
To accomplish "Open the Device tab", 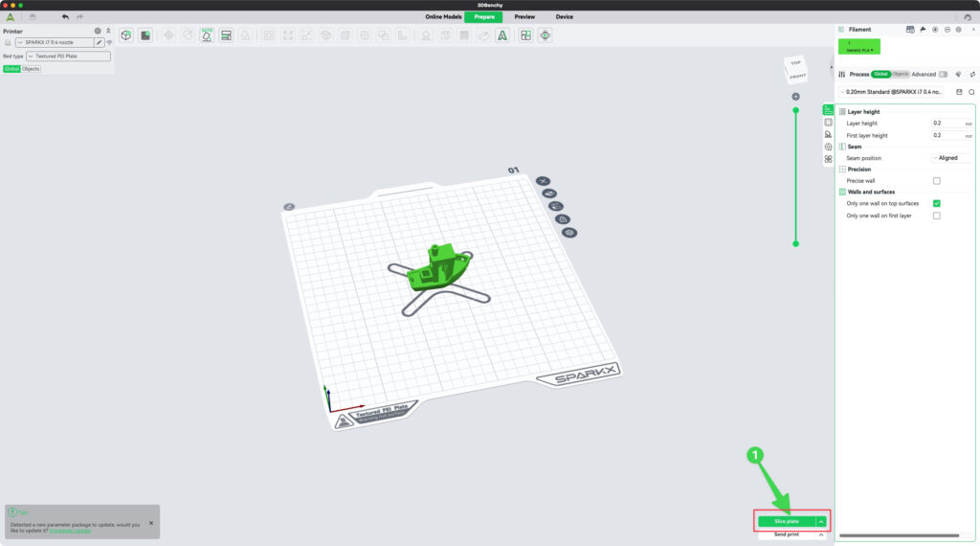I will pos(565,17).
